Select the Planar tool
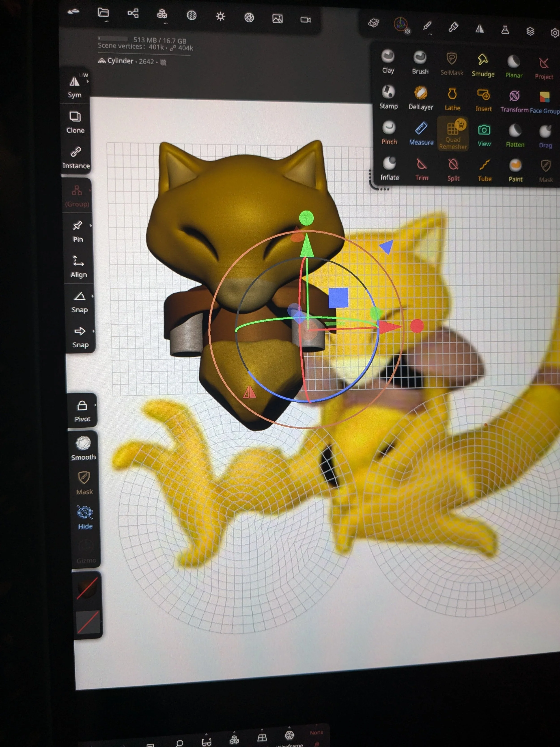Image resolution: width=560 pixels, height=747 pixels. click(514, 67)
